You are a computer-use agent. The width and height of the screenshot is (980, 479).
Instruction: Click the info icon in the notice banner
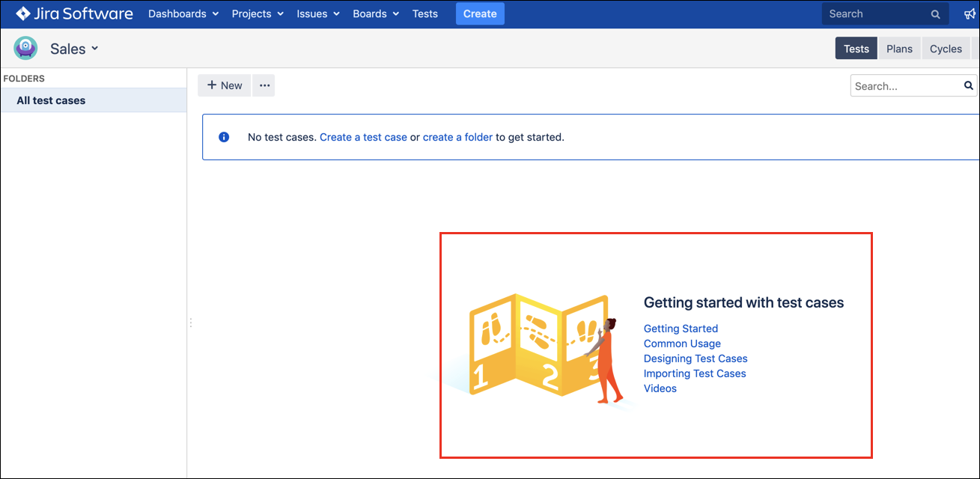(x=224, y=136)
